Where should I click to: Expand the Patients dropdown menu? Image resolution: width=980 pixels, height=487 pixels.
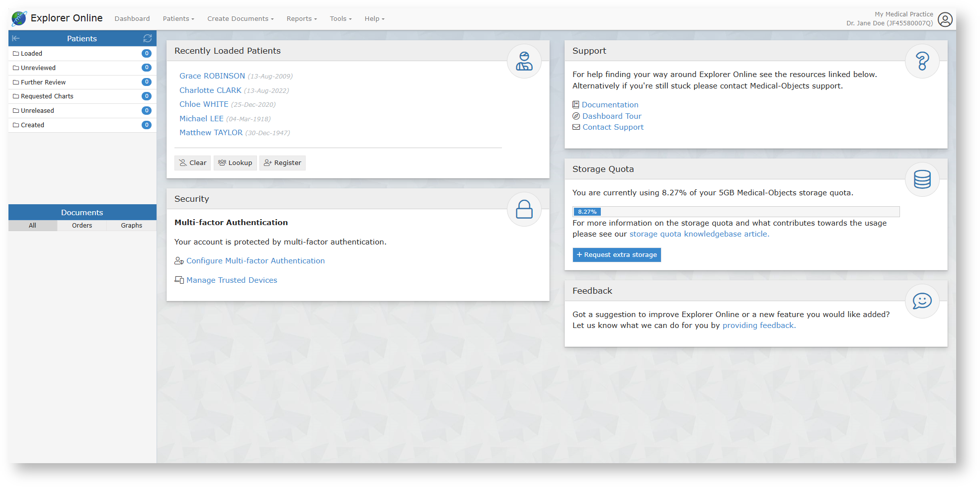point(178,19)
